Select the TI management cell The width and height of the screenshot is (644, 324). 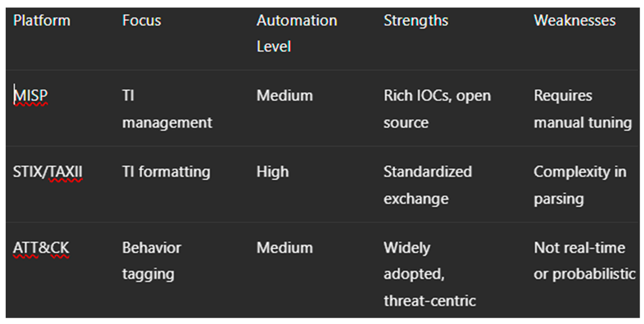167,109
